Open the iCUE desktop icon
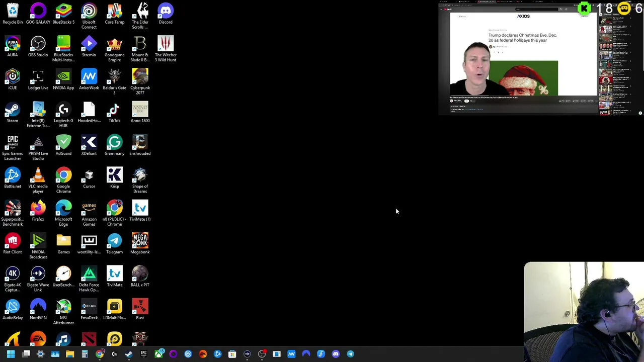The image size is (644, 362). [x=13, y=79]
